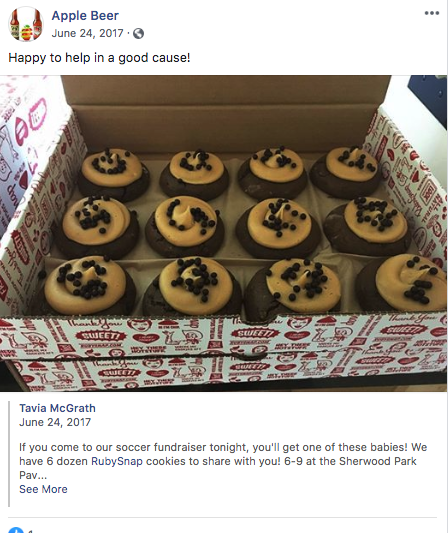Open the June 24, 2017 post timestamp
Image resolution: width=448 pixels, height=533 pixels.
pos(87,33)
